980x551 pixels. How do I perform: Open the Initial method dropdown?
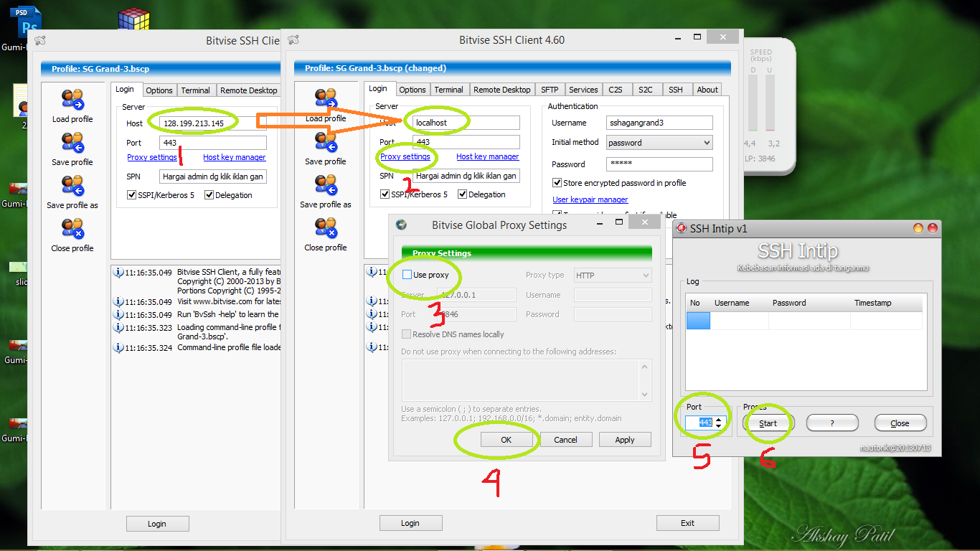[x=659, y=143]
